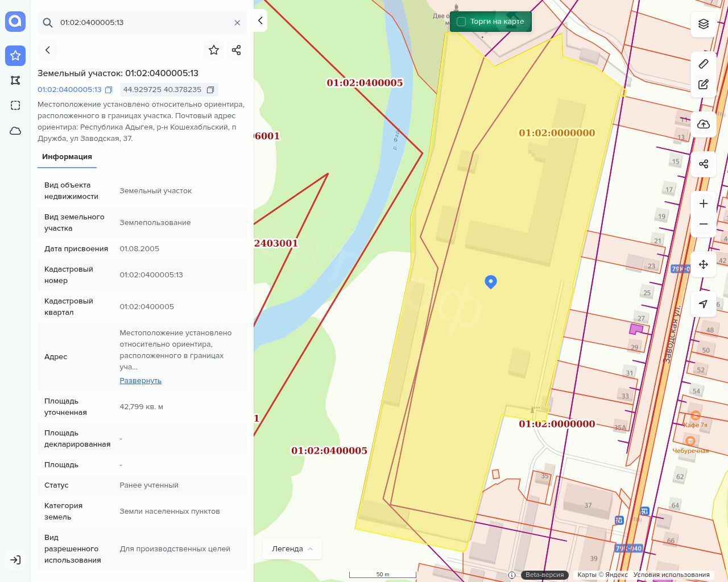This screenshot has height=582, width=728.
Task: Copy the coordinates 44.929725 40.378235
Action: [x=210, y=90]
